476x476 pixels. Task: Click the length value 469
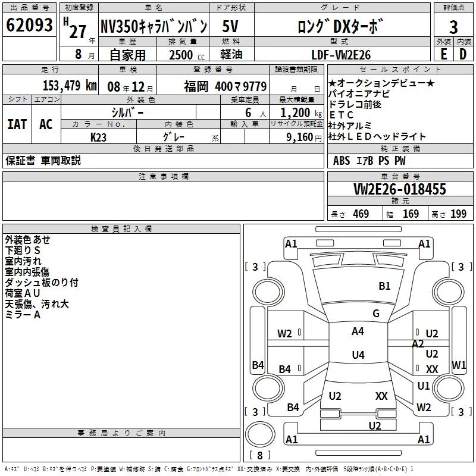(361, 214)
